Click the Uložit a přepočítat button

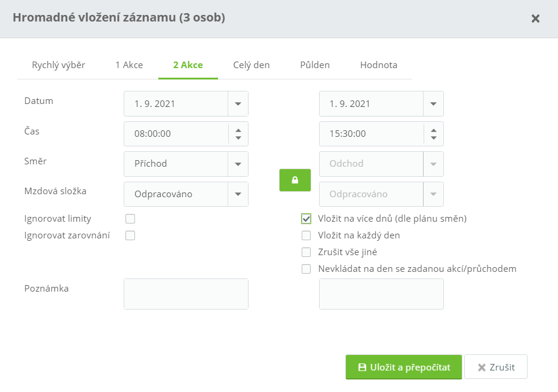tap(403, 367)
